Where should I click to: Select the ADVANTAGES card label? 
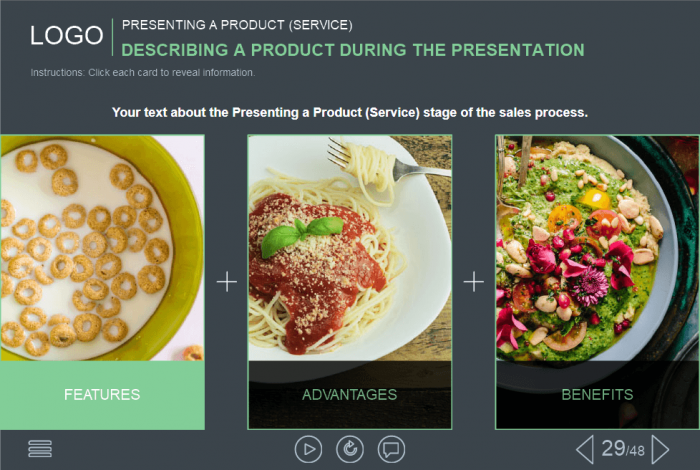pos(350,395)
